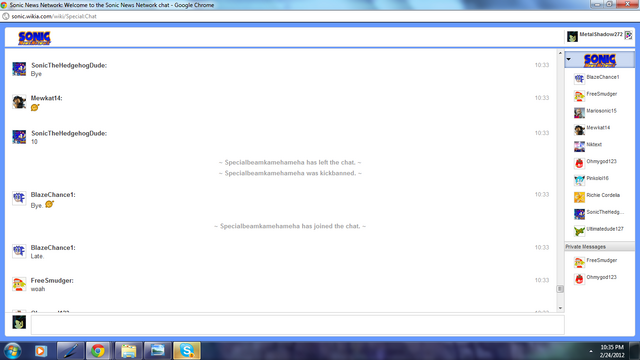
Task: Open Richie Cordelia avatar in user list
Action: pyautogui.click(x=579, y=197)
